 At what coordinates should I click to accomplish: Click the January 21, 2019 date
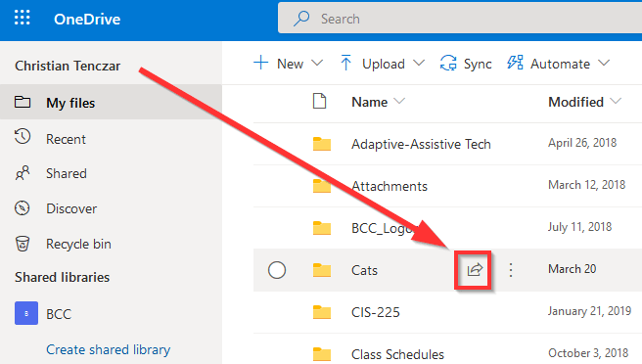(x=589, y=311)
